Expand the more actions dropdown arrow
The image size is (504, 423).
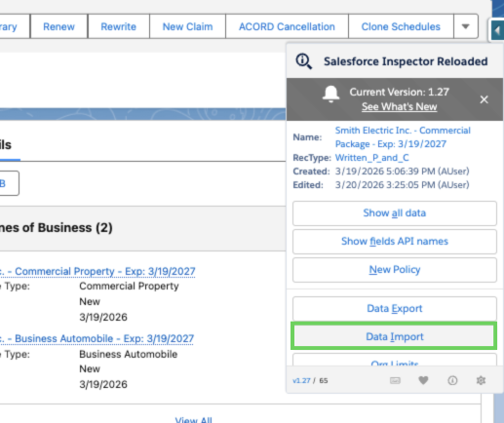click(466, 26)
